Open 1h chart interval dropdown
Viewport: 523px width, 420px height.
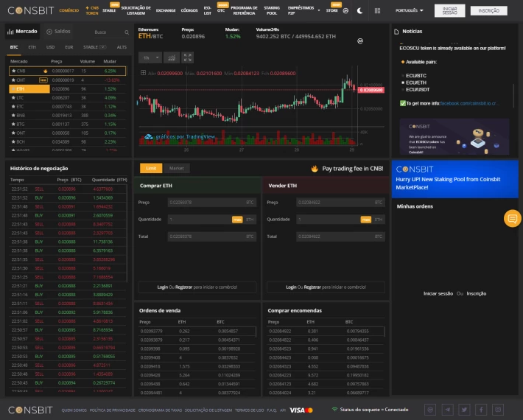[x=150, y=57]
